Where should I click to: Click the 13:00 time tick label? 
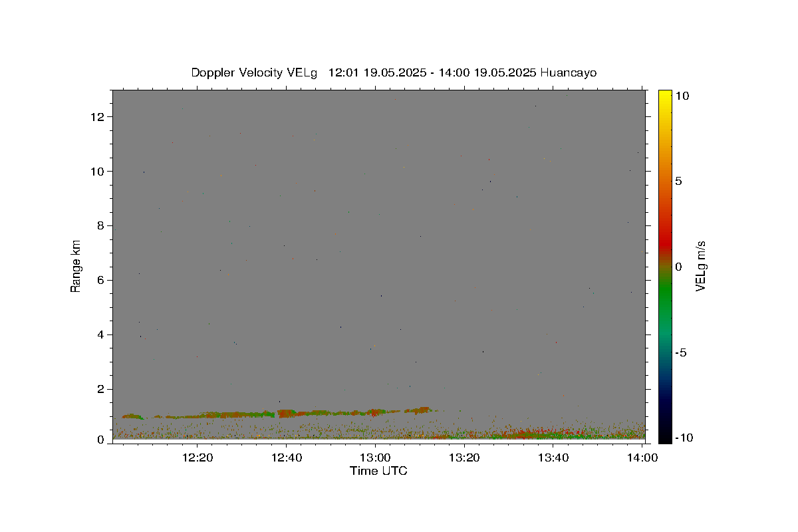pos(375,458)
